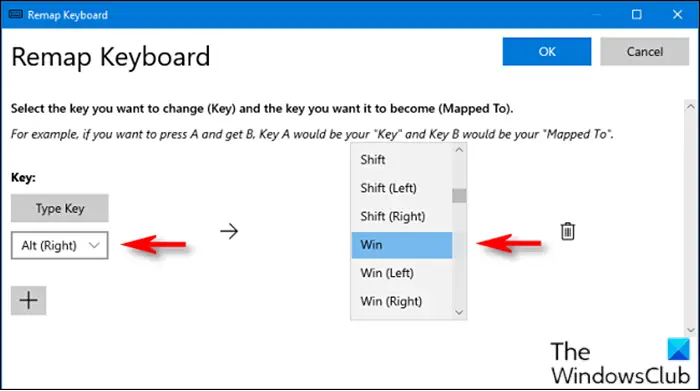Delete the remapping with the trash icon

[567, 231]
